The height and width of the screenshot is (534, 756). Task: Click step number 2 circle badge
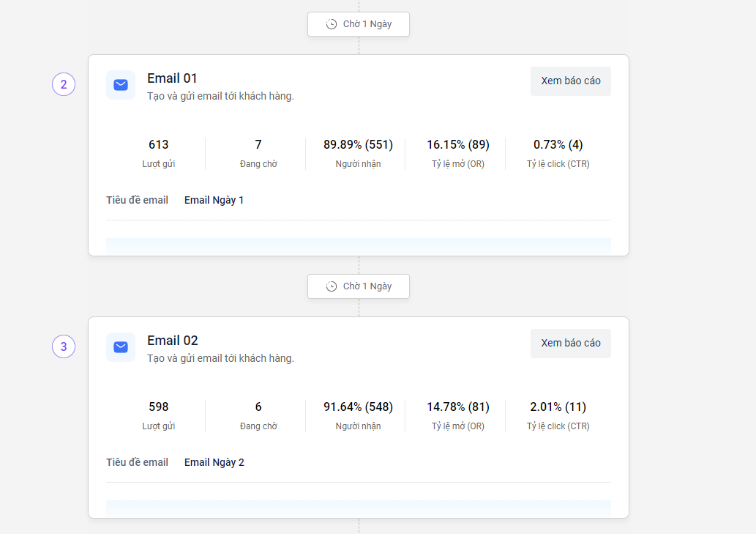pos(64,85)
